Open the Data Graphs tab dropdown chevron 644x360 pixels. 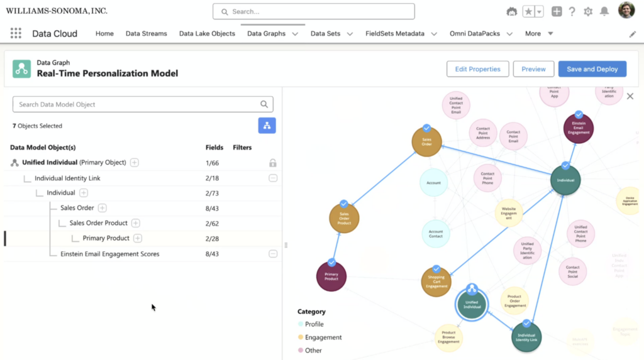point(295,34)
